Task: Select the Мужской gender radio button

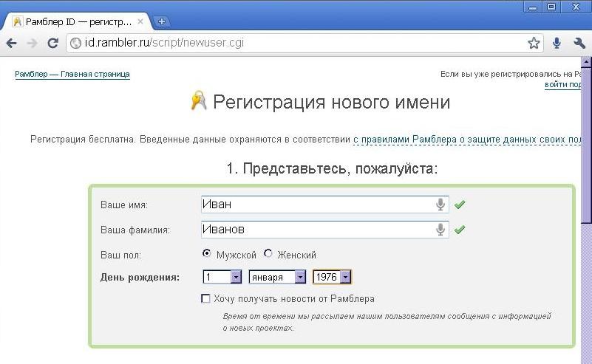Action: coord(206,253)
